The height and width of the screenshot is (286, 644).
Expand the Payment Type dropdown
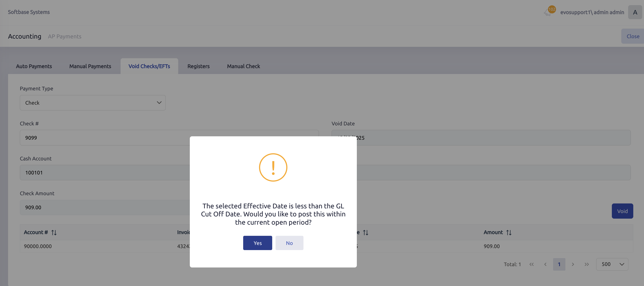(92, 103)
